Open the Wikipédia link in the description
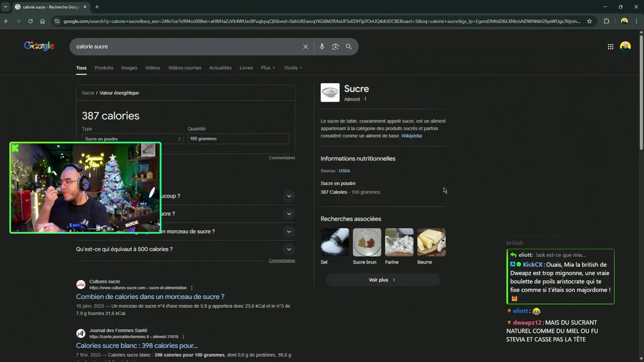 [x=412, y=136]
